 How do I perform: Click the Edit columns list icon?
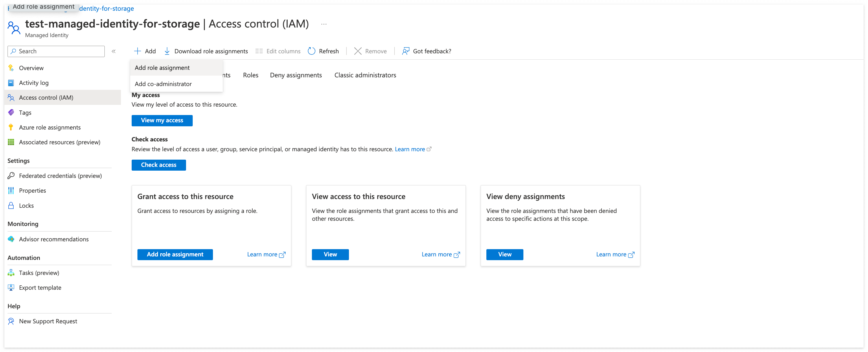point(259,51)
